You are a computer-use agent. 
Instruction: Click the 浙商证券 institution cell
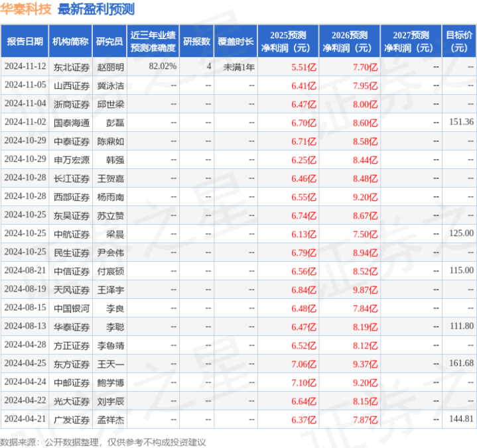coord(72,104)
